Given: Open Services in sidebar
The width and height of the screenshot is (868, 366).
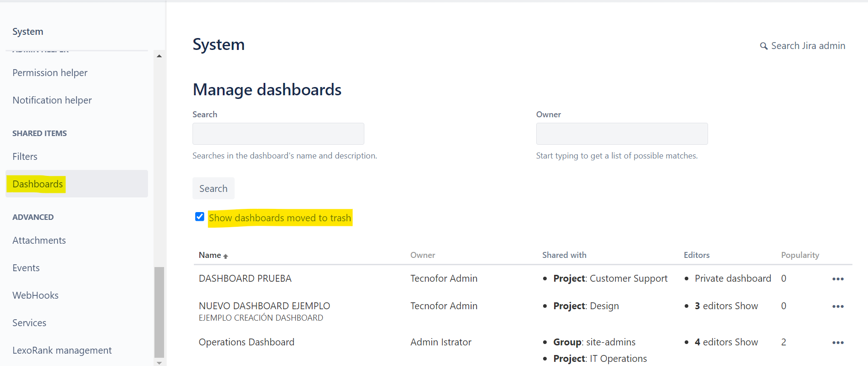Looking at the screenshot, I should [x=29, y=323].
